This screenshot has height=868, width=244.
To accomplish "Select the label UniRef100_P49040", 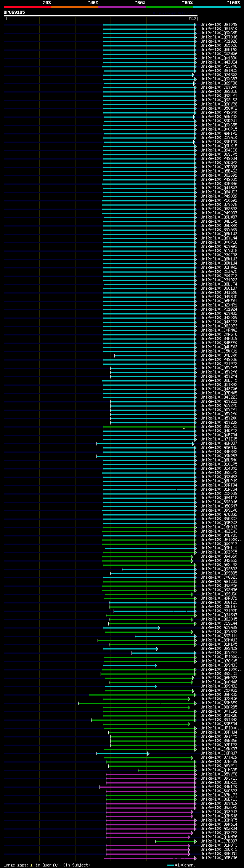I will pos(219,113).
